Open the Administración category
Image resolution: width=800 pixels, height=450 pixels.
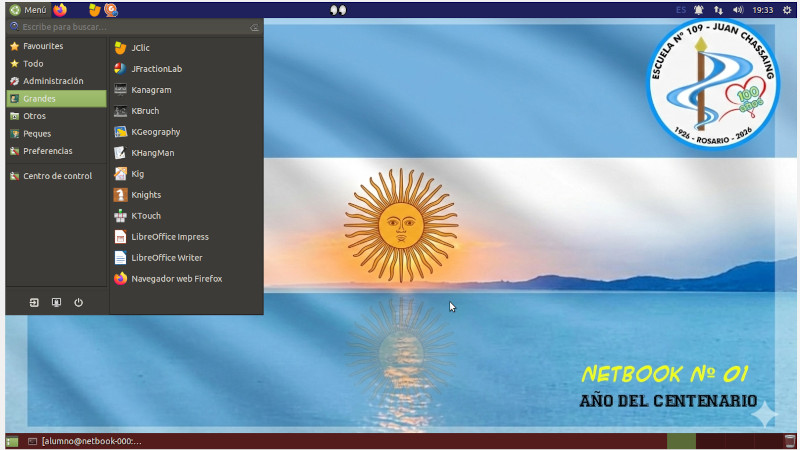coord(53,81)
